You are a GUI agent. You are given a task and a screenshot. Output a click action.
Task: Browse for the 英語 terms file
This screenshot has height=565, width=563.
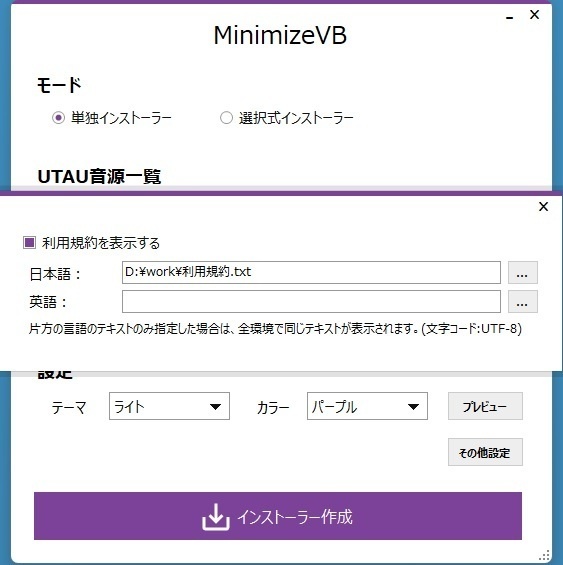coord(523,302)
